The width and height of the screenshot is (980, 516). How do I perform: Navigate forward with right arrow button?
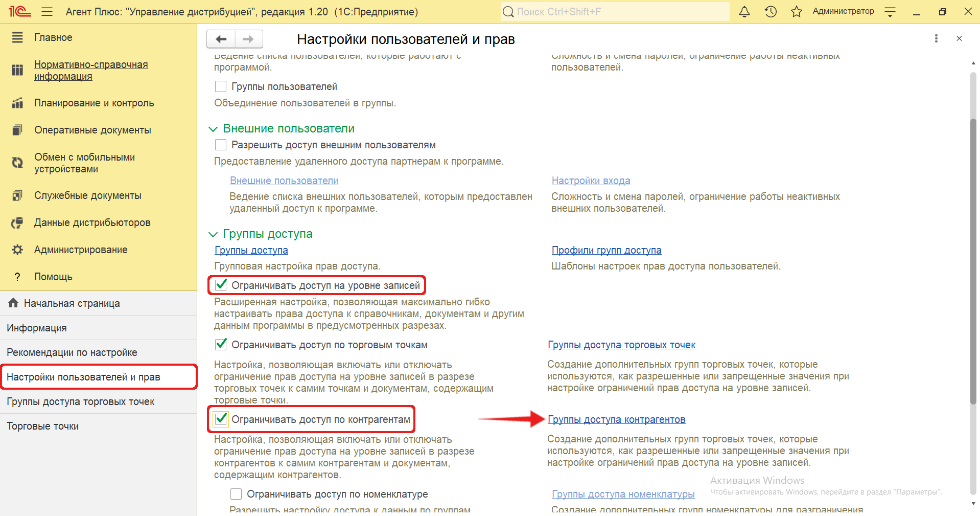248,39
